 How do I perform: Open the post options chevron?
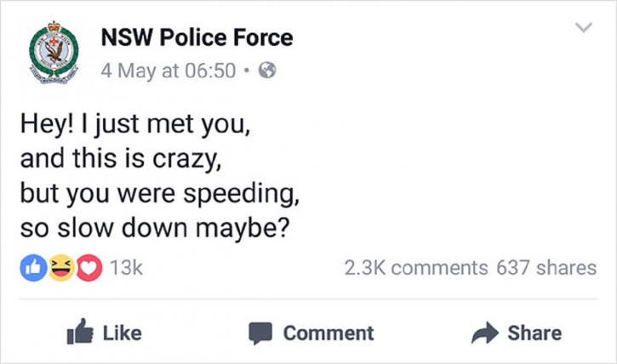[584, 27]
